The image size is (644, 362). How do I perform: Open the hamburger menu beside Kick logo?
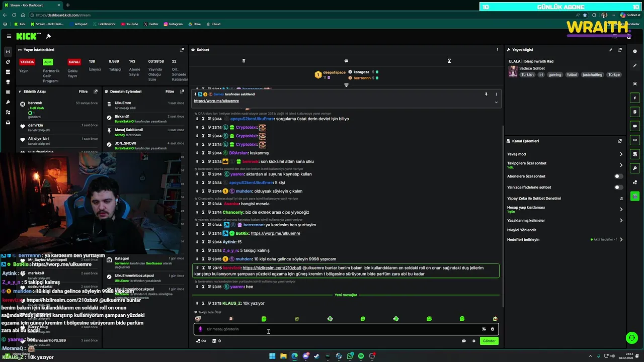click(9, 36)
